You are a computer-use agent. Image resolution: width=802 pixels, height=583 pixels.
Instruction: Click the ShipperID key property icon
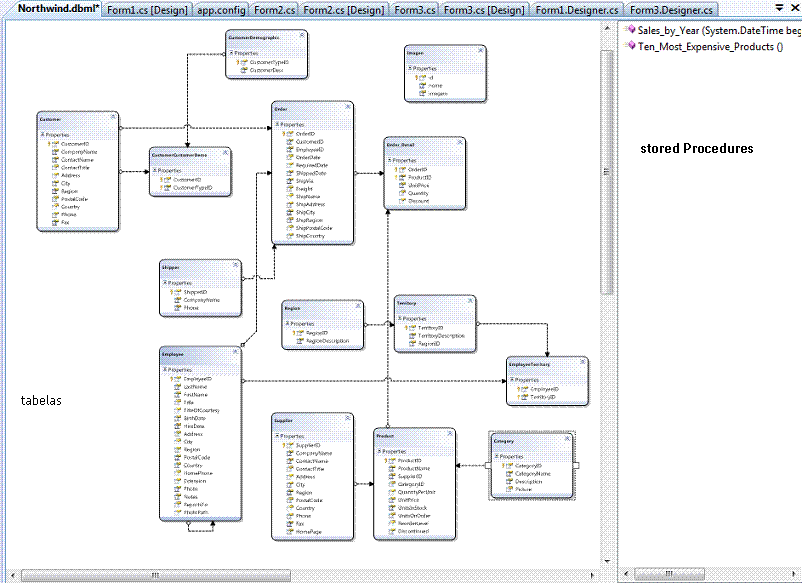tap(176, 292)
